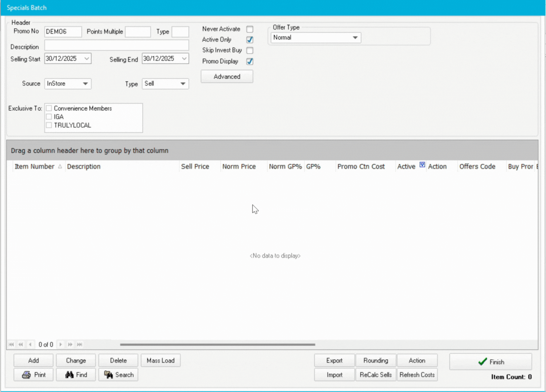Click the horizontal scrollbar in grid
Viewport: 546px width, 392px height.
pyautogui.click(x=217, y=344)
